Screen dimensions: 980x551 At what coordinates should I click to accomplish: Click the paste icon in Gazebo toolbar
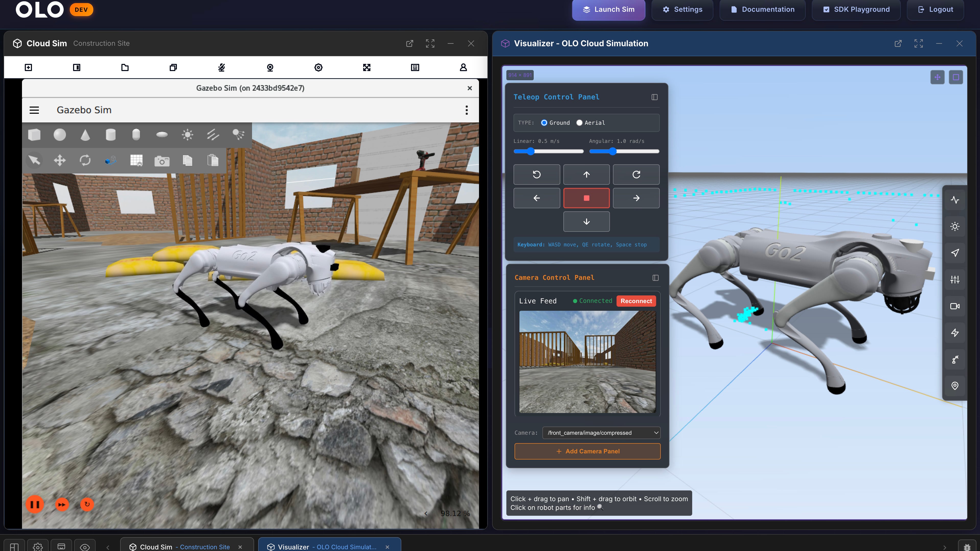pos(213,160)
